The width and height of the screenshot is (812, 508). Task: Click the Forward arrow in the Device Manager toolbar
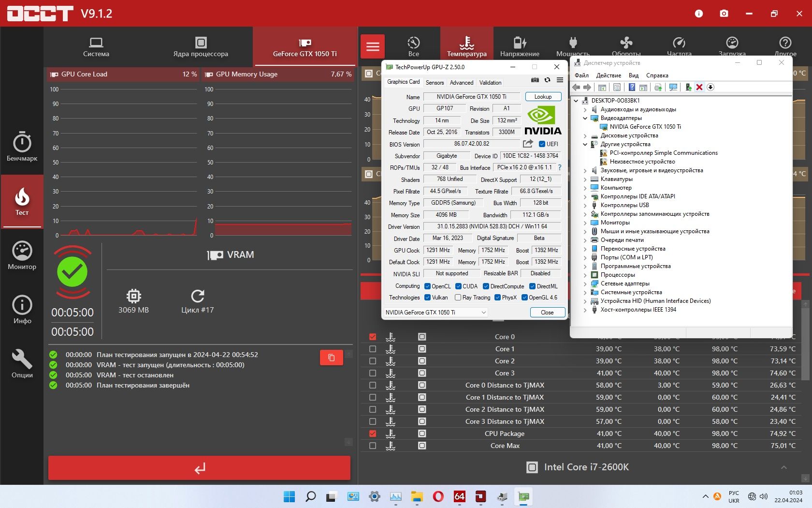click(587, 87)
